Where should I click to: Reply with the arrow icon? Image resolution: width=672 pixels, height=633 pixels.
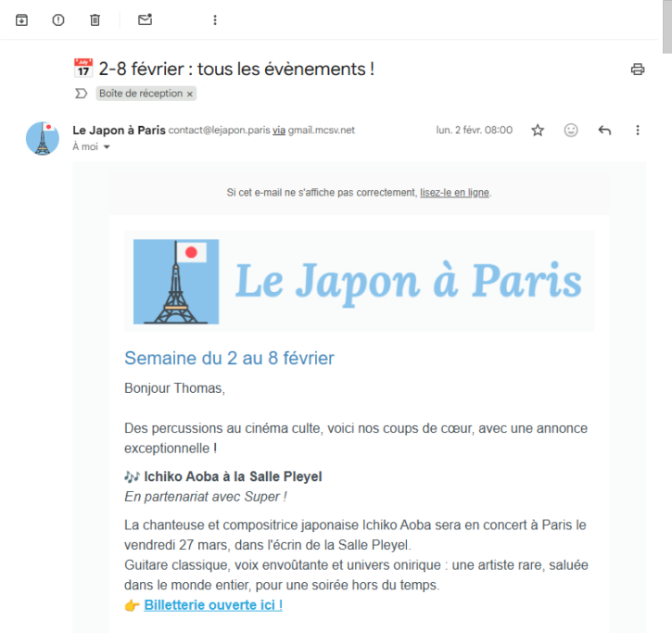click(604, 130)
